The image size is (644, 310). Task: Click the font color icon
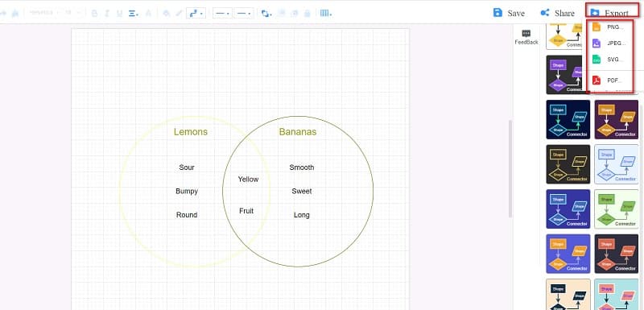148,13
